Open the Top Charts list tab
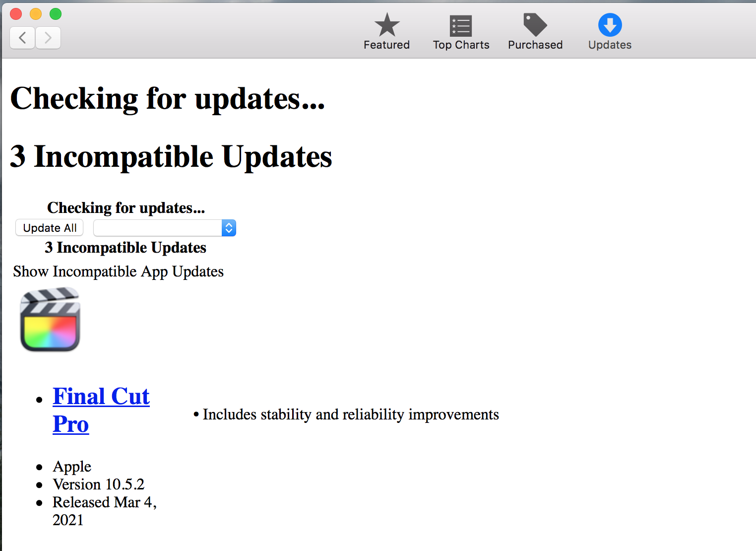Viewport: 756px width, 551px height. click(461, 32)
